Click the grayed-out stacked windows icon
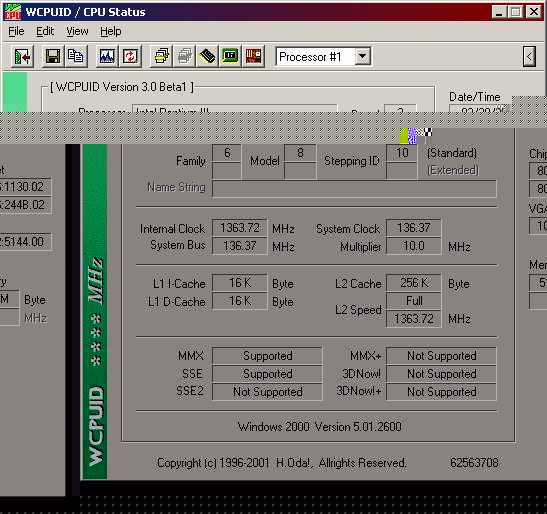 click(185, 56)
